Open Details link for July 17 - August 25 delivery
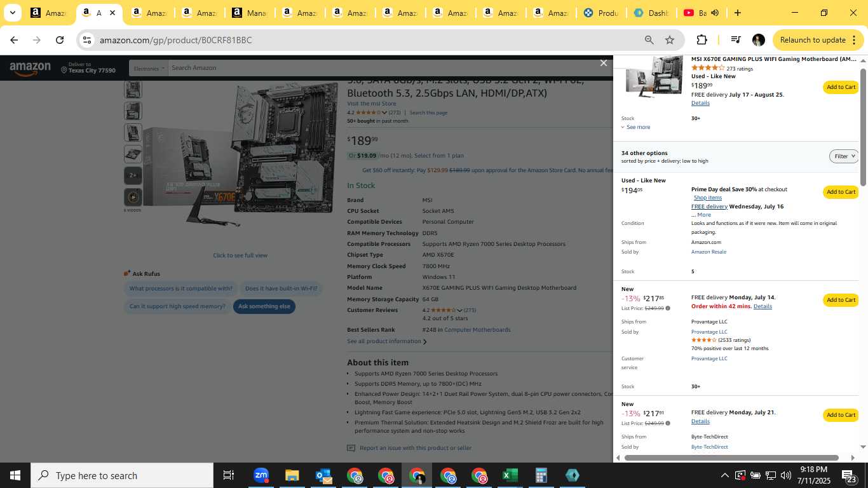Viewport: 868px width, 488px height. pyautogui.click(x=700, y=103)
